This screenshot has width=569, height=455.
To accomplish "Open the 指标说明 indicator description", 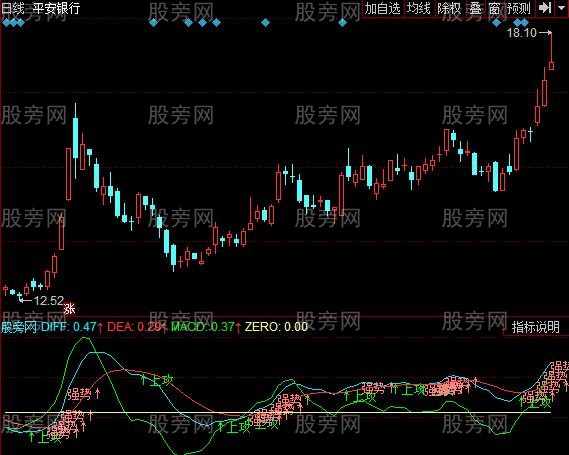I will click(536, 327).
